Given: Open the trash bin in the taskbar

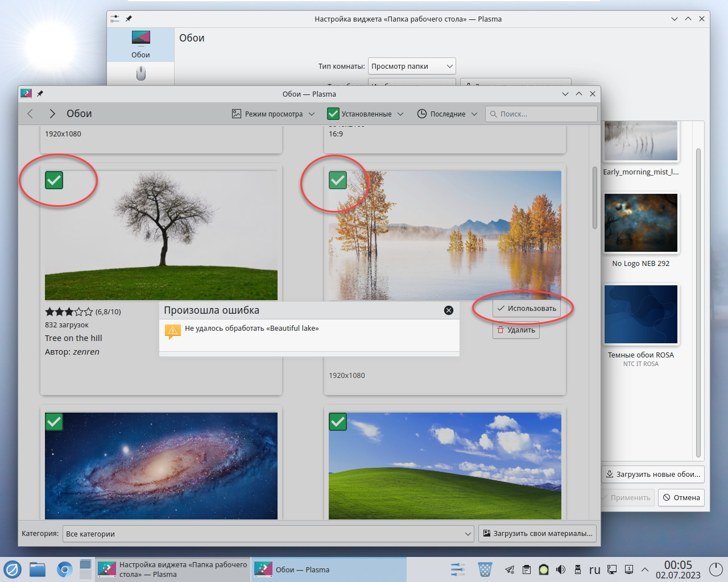Looking at the screenshot, I should (485, 569).
